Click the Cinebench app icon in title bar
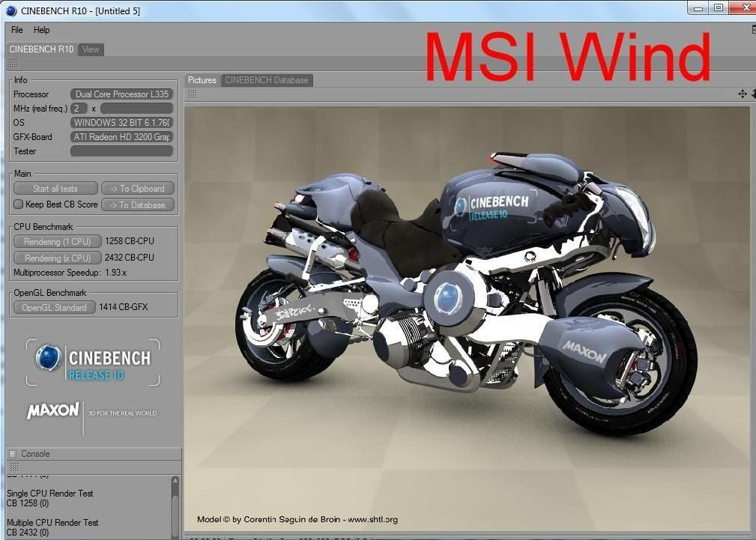Screen dimensions: 756x540 (x=10, y=10)
